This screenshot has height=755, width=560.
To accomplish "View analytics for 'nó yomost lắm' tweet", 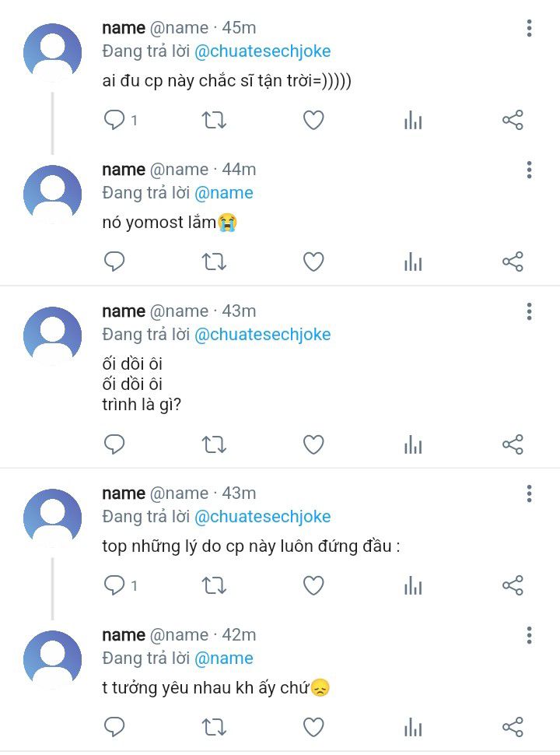I will 413,262.
